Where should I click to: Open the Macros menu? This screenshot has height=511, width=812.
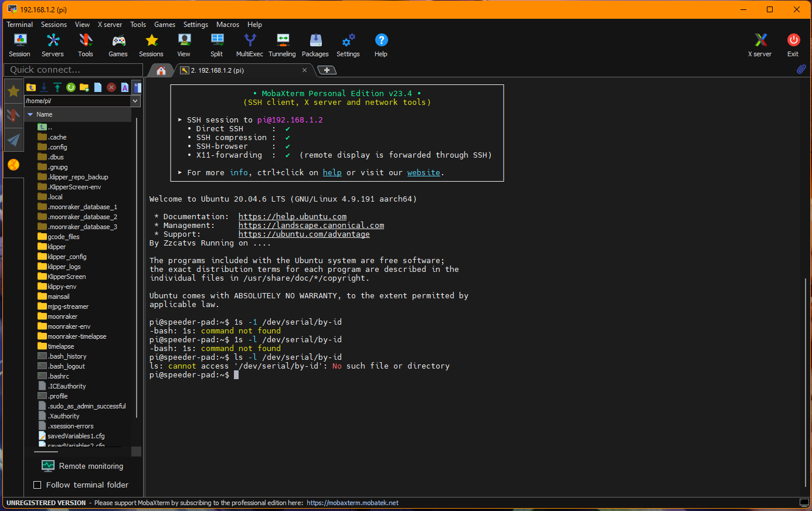(228, 25)
